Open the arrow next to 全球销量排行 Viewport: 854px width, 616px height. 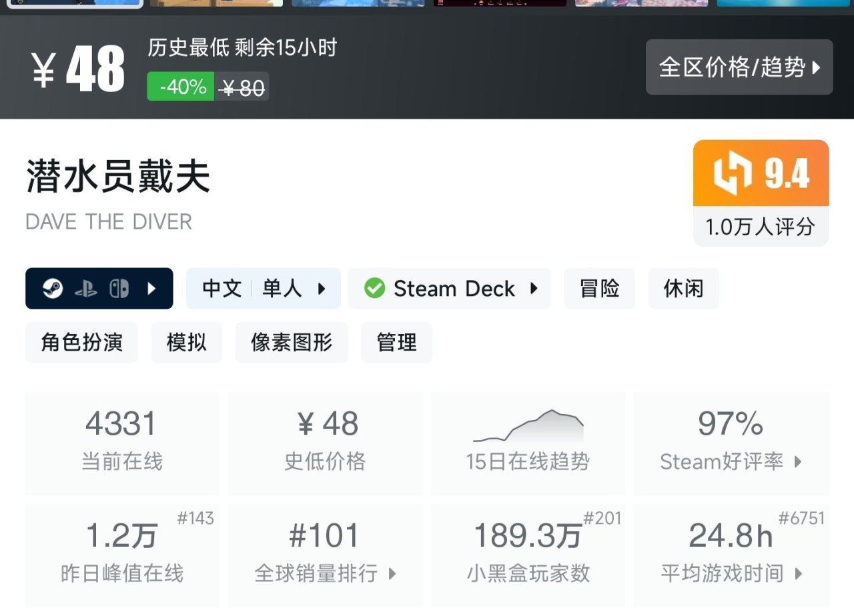click(x=392, y=573)
